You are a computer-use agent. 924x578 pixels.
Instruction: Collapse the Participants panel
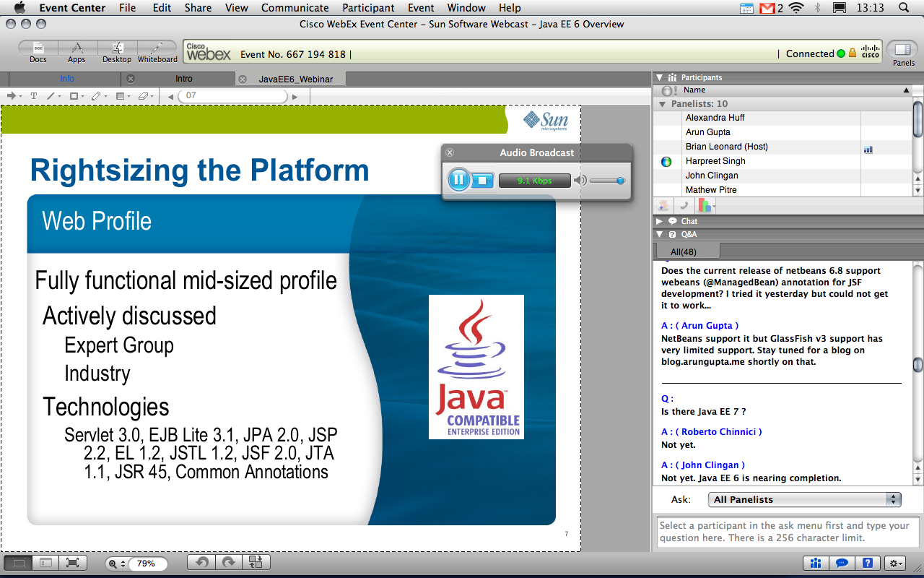click(x=659, y=77)
